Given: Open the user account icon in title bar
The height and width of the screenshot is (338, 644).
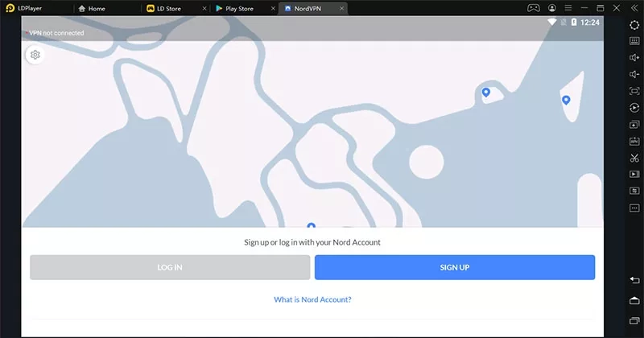Looking at the screenshot, I should (552, 8).
